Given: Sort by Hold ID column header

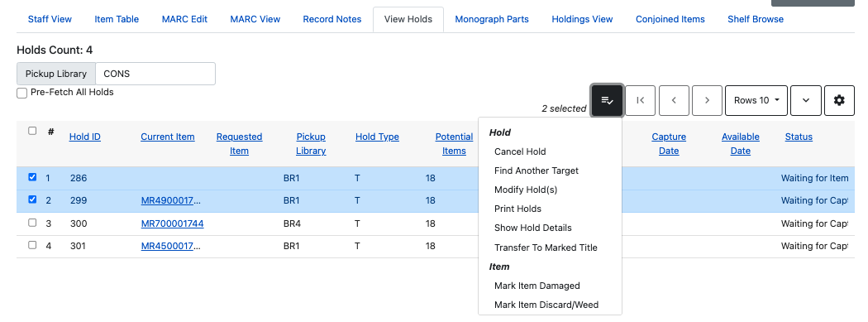Looking at the screenshot, I should pyautogui.click(x=84, y=137).
